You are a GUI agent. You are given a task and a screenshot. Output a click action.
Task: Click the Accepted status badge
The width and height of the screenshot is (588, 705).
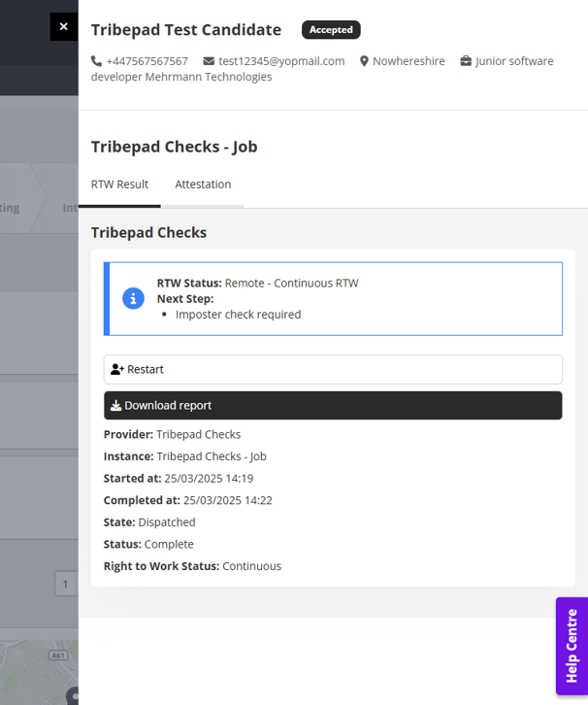pos(331,30)
